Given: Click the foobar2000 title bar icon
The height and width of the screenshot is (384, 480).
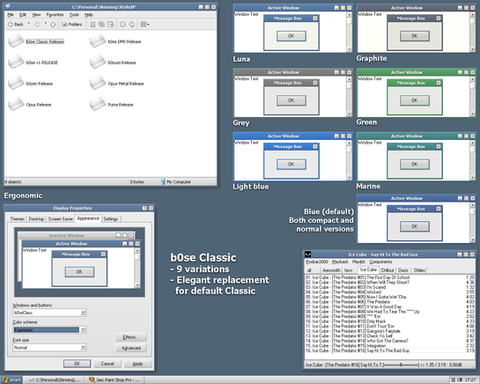Looking at the screenshot, I should [x=308, y=254].
